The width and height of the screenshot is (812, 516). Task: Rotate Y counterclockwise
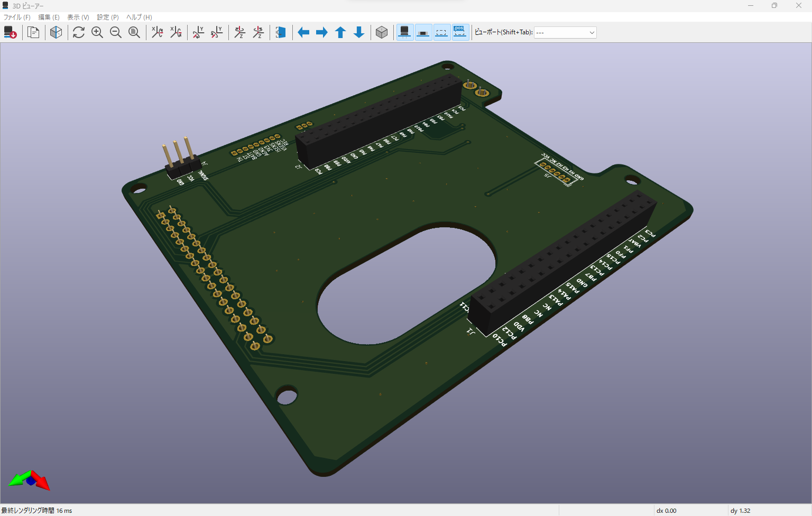[217, 32]
